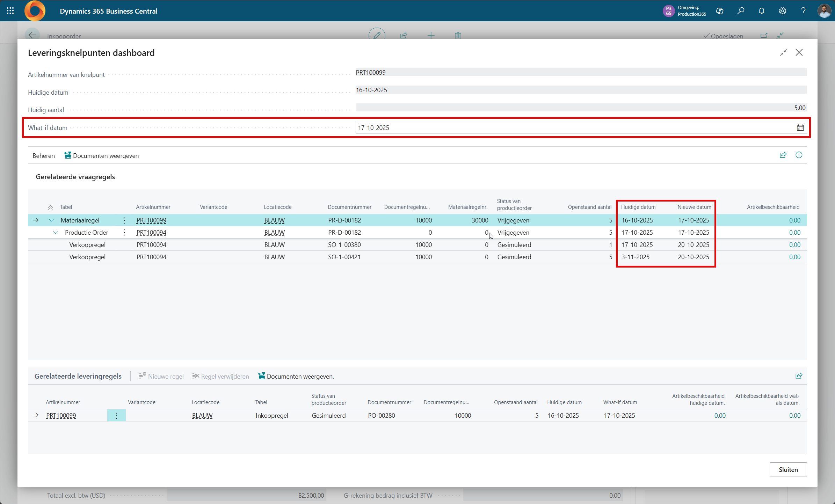Open calendar picker for What-if datum

click(800, 128)
